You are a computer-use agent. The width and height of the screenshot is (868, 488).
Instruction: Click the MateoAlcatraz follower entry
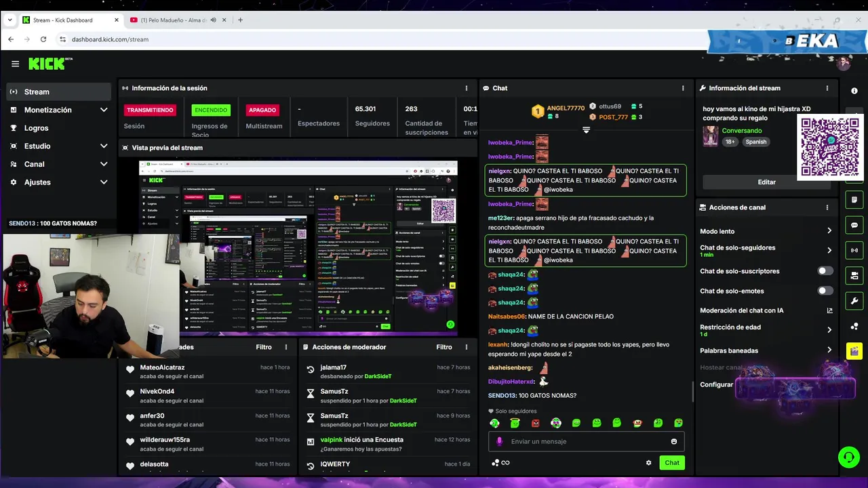[x=208, y=371]
